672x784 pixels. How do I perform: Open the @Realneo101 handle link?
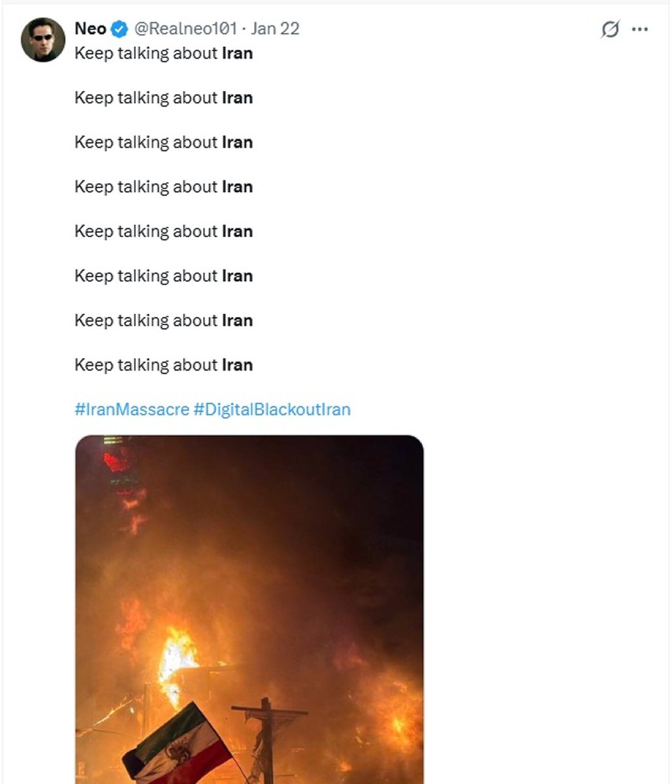click(185, 29)
